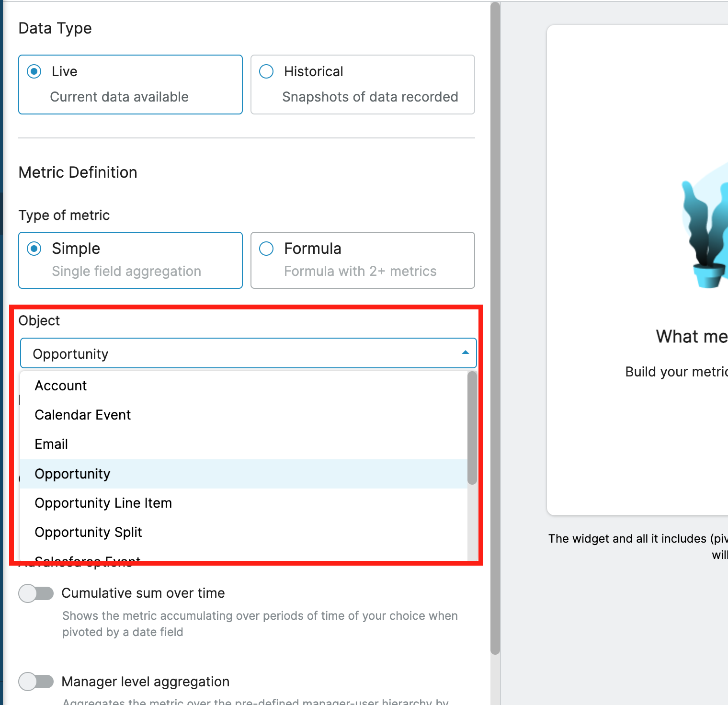Select Opportunity Line Item option
728x705 pixels.
click(x=243, y=503)
